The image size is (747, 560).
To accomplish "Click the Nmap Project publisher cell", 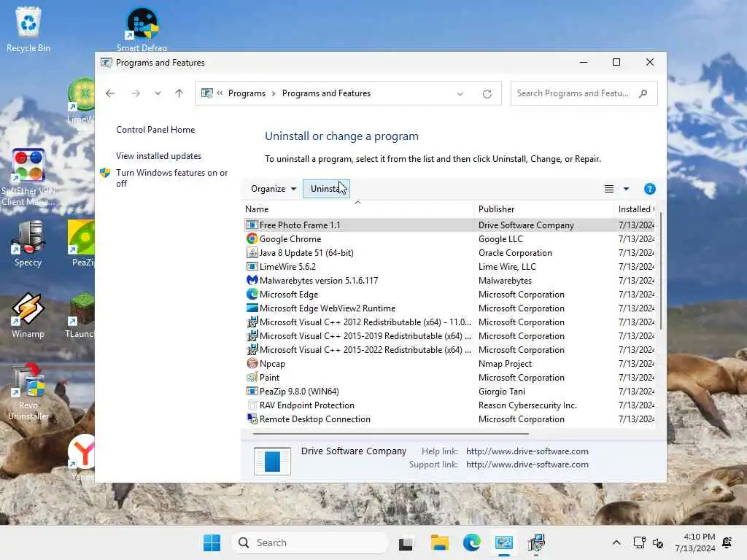I will 505,364.
